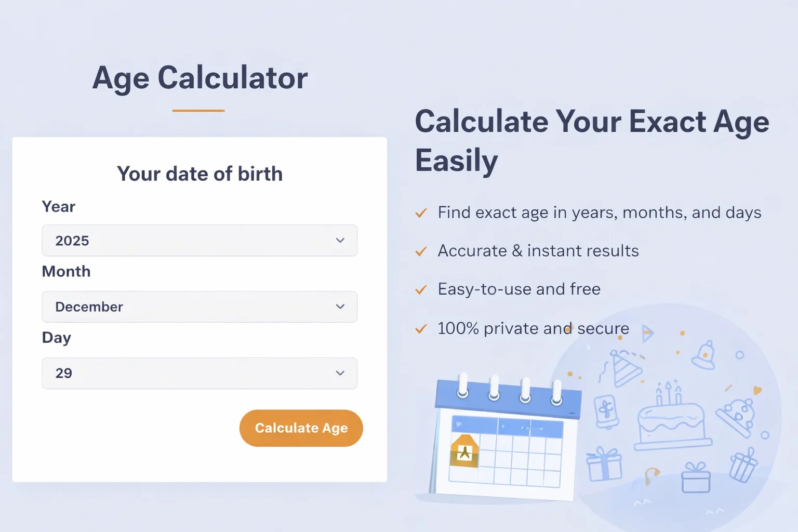The width and height of the screenshot is (798, 532).
Task: Open the Year dropdown showing 2025
Action: (x=199, y=241)
